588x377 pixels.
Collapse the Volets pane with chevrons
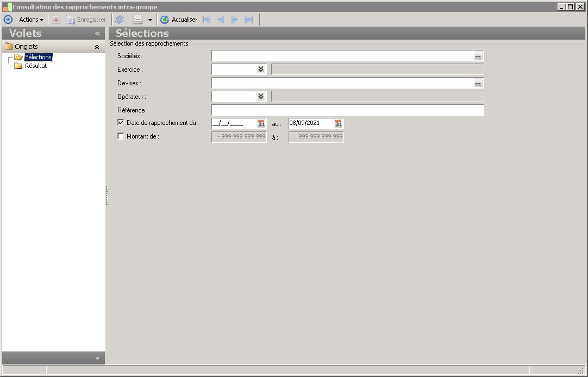(97, 33)
